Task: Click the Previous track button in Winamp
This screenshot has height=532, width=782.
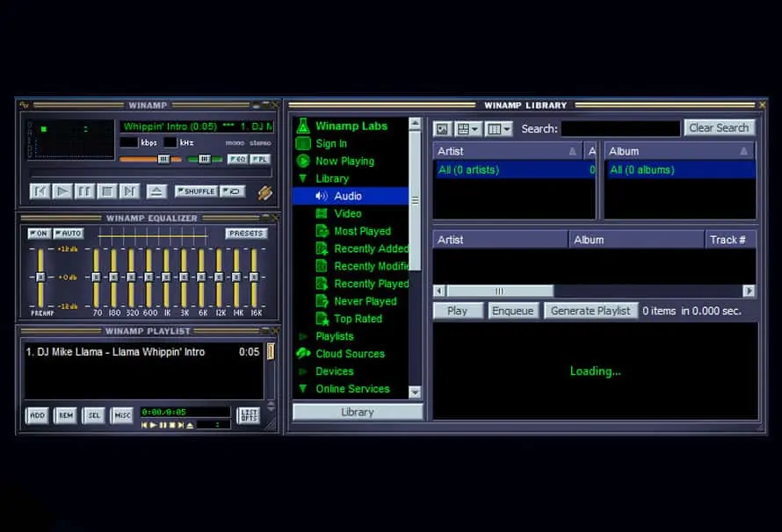Action: click(x=40, y=191)
